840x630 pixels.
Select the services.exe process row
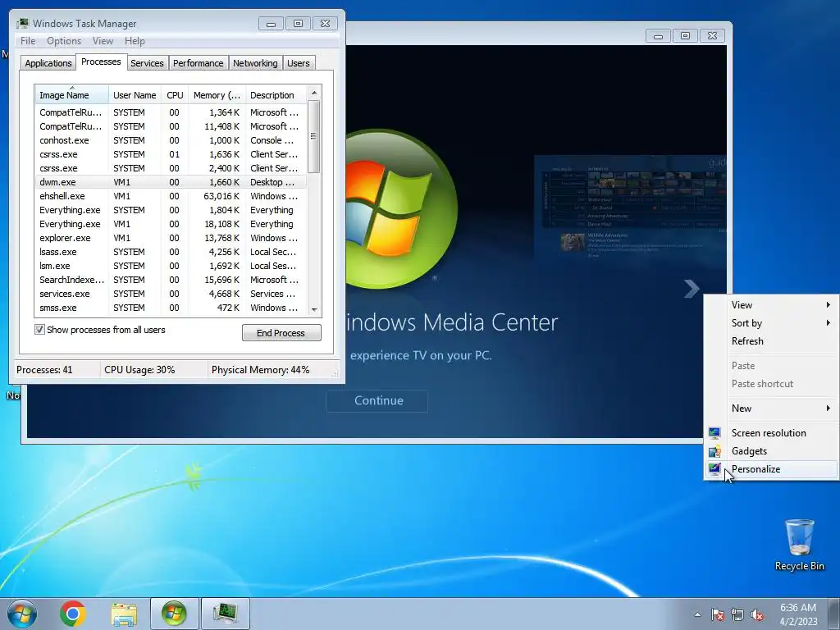pyautogui.click(x=171, y=294)
